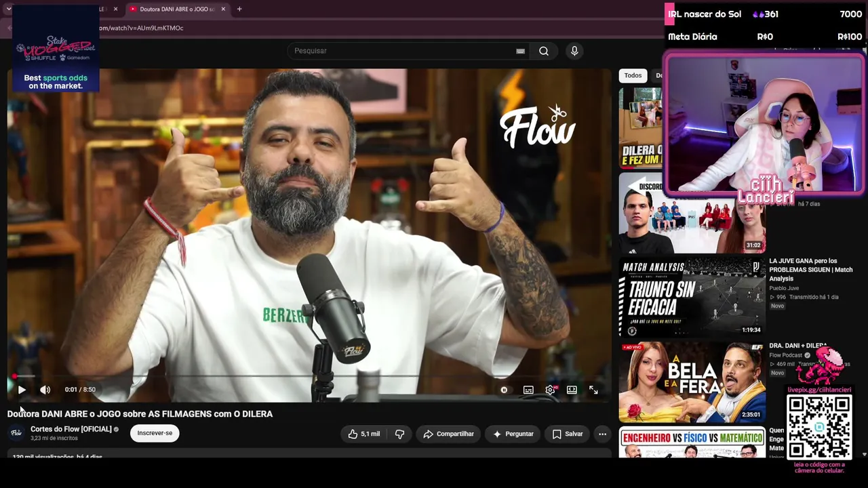Screen dimensions: 868x488
Task: Play the YouTube video
Action: (x=22, y=390)
